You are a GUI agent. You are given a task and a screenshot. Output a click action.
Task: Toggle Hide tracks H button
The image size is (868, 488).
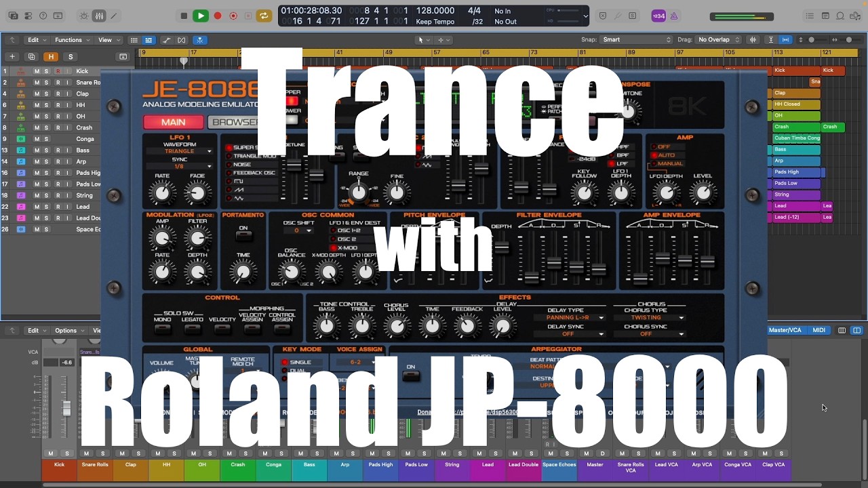click(51, 57)
